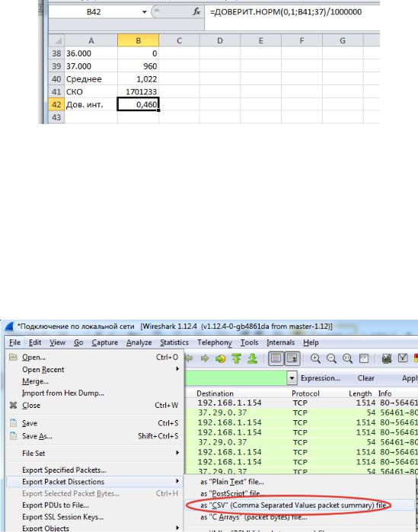The width and height of the screenshot is (418, 532).
Task: Open the Telephony menu
Action: (x=215, y=342)
